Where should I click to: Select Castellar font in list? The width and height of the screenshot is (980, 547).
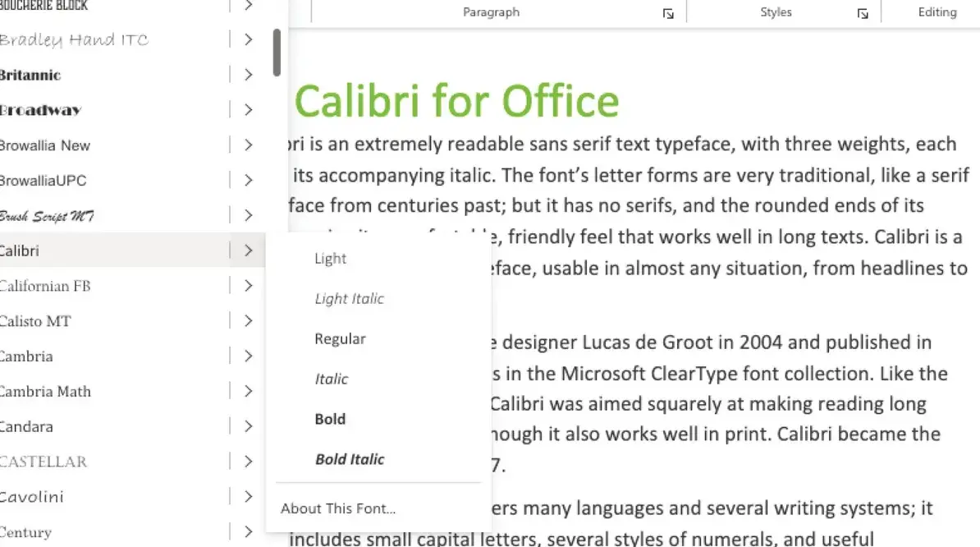pos(44,462)
